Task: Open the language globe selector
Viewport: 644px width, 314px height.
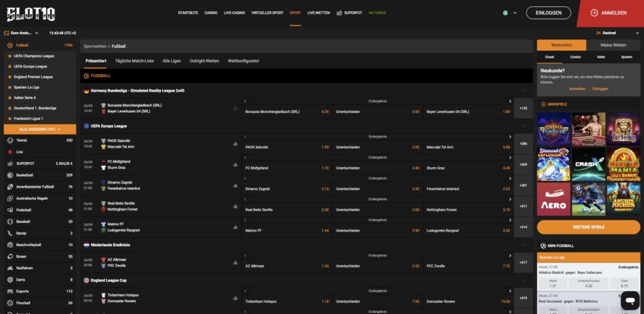Action: pyautogui.click(x=509, y=13)
